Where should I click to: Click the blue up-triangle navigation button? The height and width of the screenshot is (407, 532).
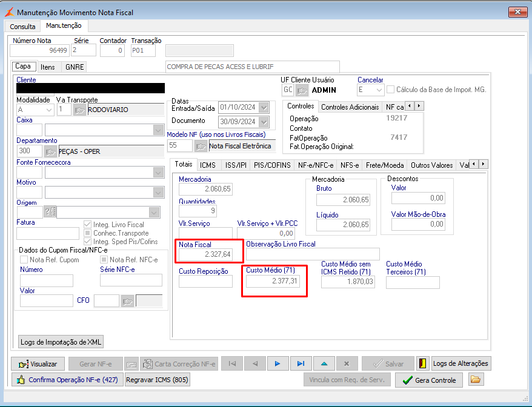tap(324, 363)
